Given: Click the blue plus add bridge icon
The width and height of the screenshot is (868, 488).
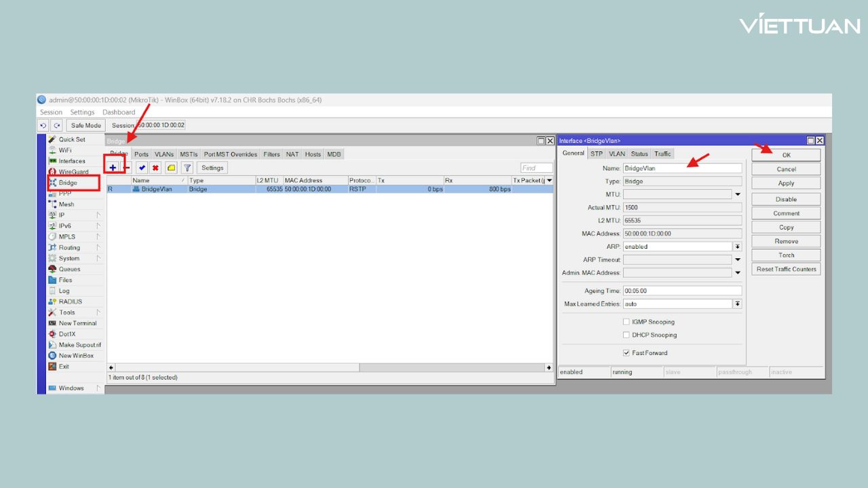Looking at the screenshot, I should [113, 167].
